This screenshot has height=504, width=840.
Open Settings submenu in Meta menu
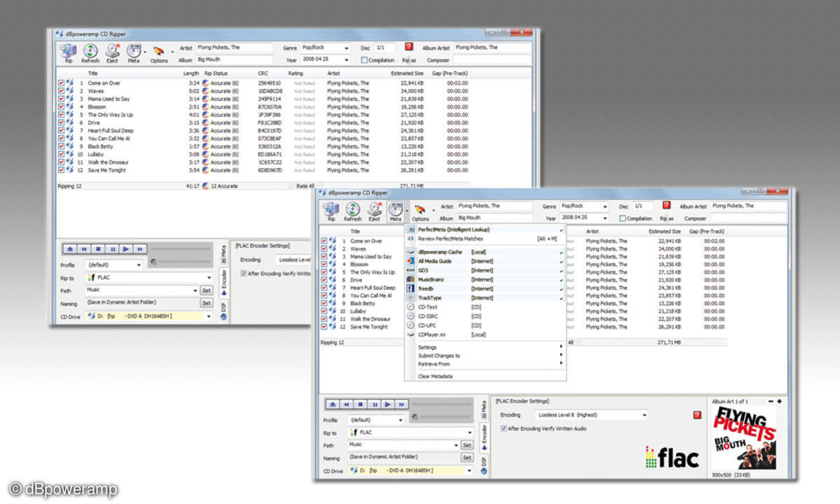pyautogui.click(x=484, y=347)
